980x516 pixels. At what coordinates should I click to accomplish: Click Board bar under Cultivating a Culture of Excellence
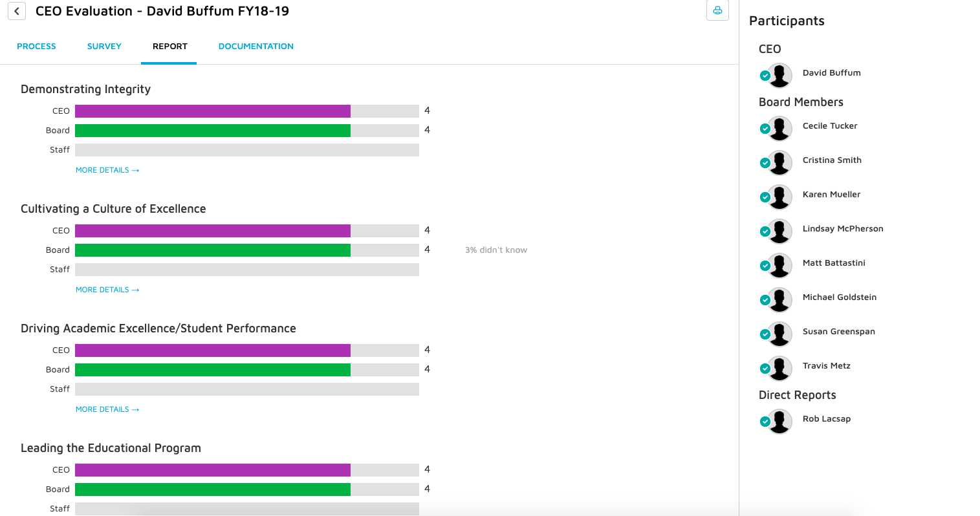pos(247,250)
